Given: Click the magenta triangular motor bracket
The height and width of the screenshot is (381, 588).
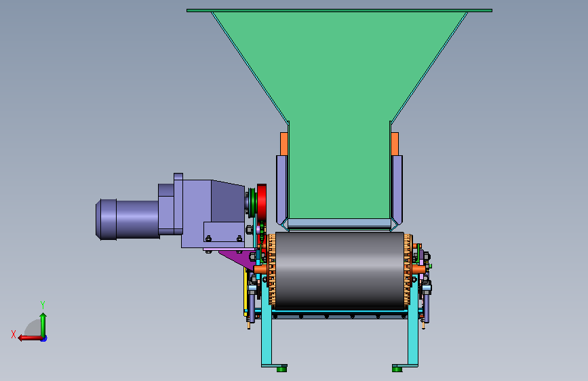Looking at the screenshot, I should coord(240,258).
